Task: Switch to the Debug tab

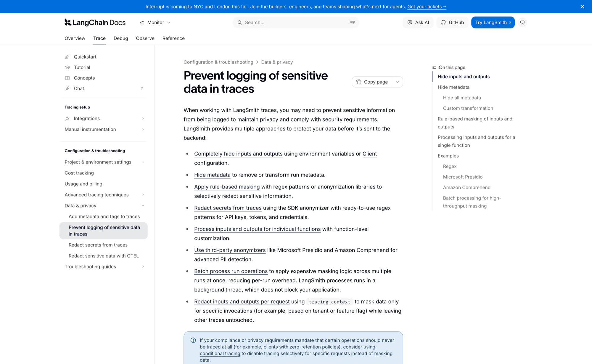Action: pos(121,38)
